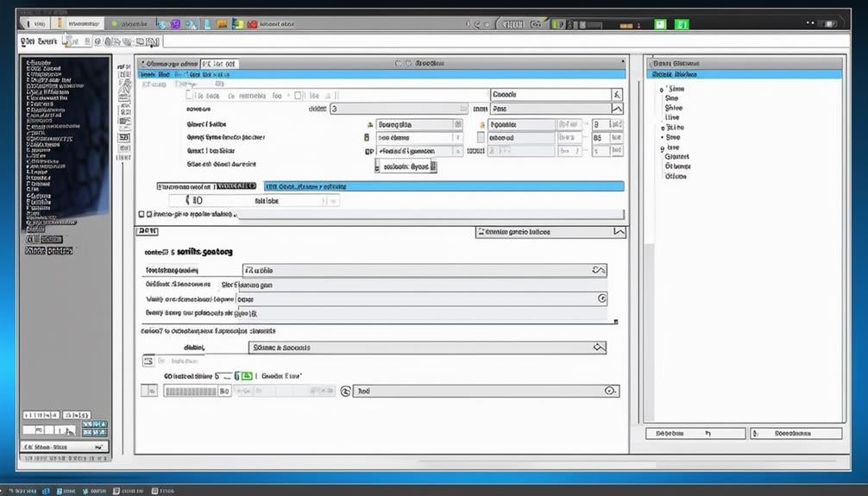This screenshot has width=868, height=496.
Task: Click the circle icon at end of bottom long field
Action: point(610,391)
